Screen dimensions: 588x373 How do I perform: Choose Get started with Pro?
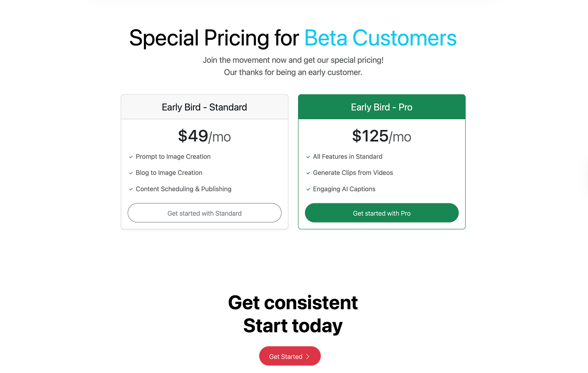pos(382,213)
